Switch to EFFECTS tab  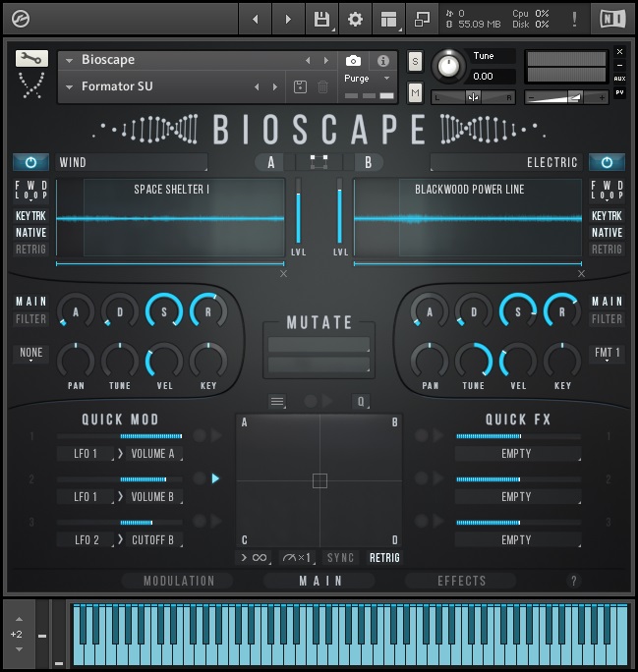point(461,581)
